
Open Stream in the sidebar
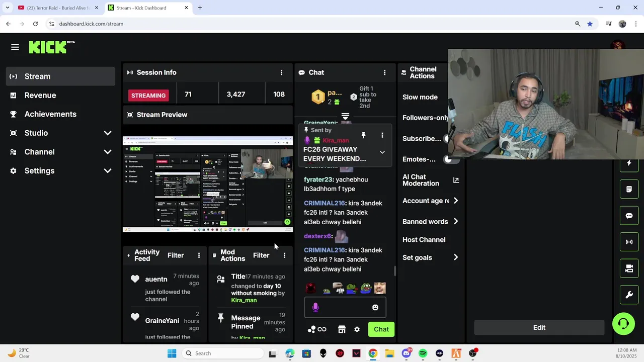(x=60, y=76)
